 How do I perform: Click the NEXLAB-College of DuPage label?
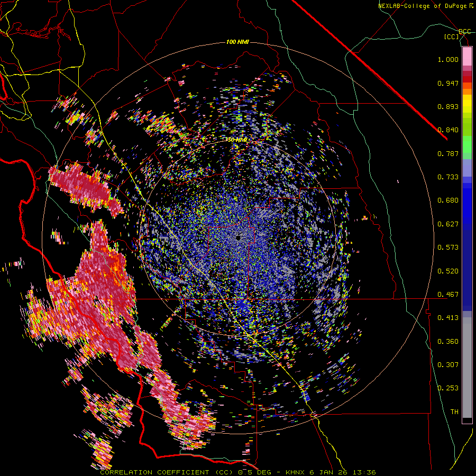click(x=425, y=6)
